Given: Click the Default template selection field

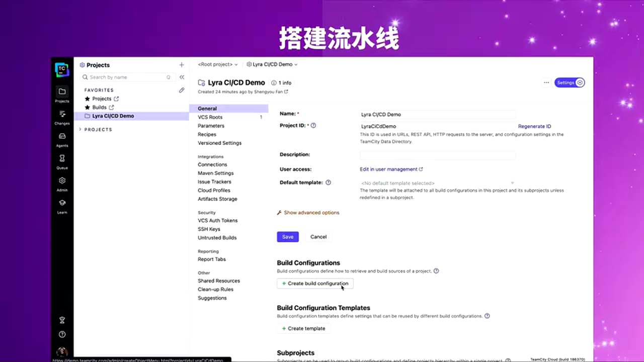Looking at the screenshot, I should [x=437, y=183].
